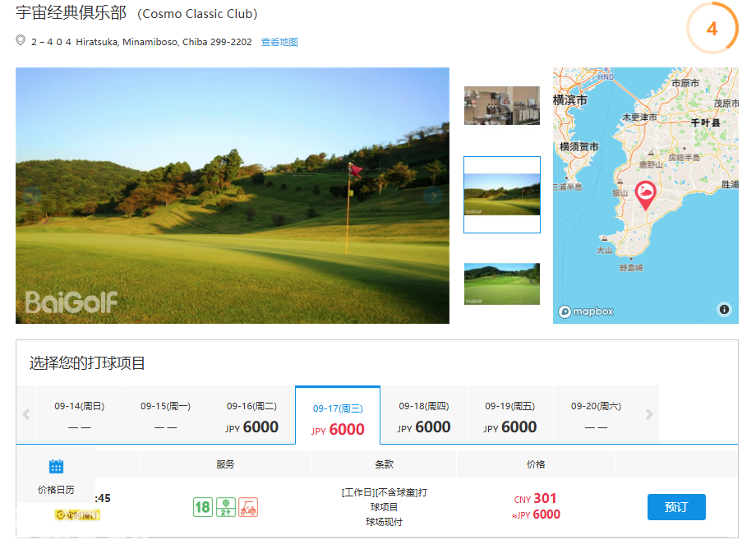Click the location pin beside the address

21,41
